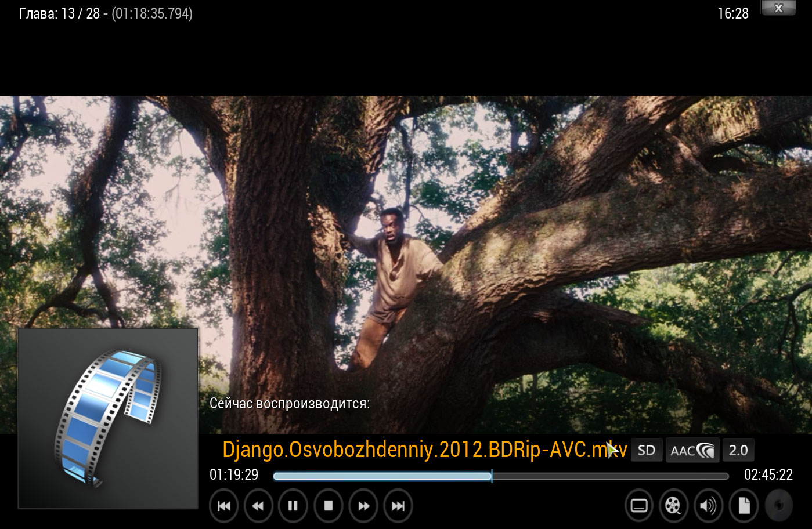
Task: Stop the movie playback
Action: 329,506
